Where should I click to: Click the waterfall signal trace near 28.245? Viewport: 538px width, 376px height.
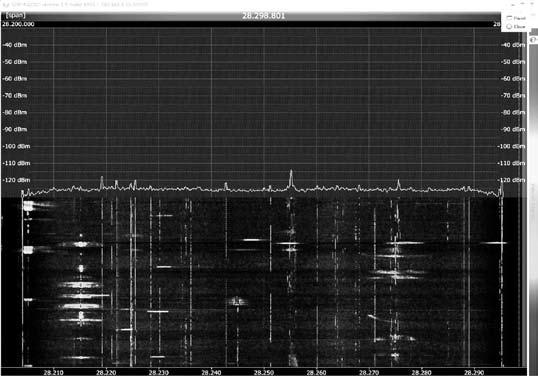[237, 302]
